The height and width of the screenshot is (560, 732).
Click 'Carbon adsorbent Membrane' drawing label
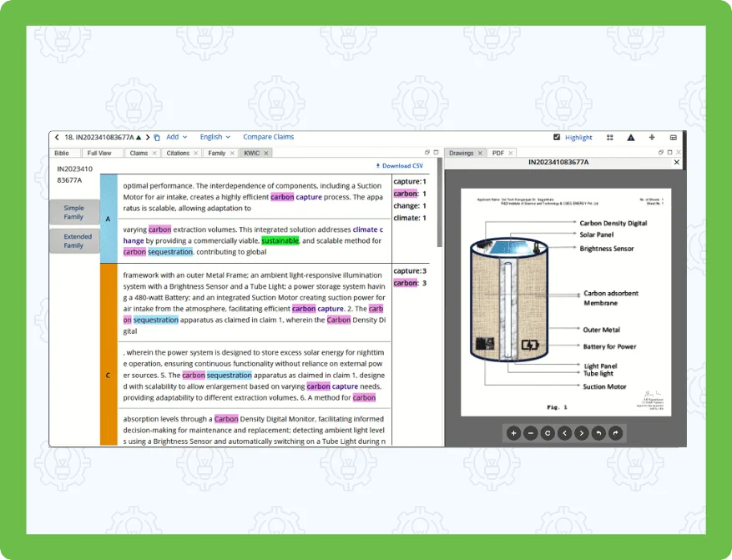click(611, 298)
